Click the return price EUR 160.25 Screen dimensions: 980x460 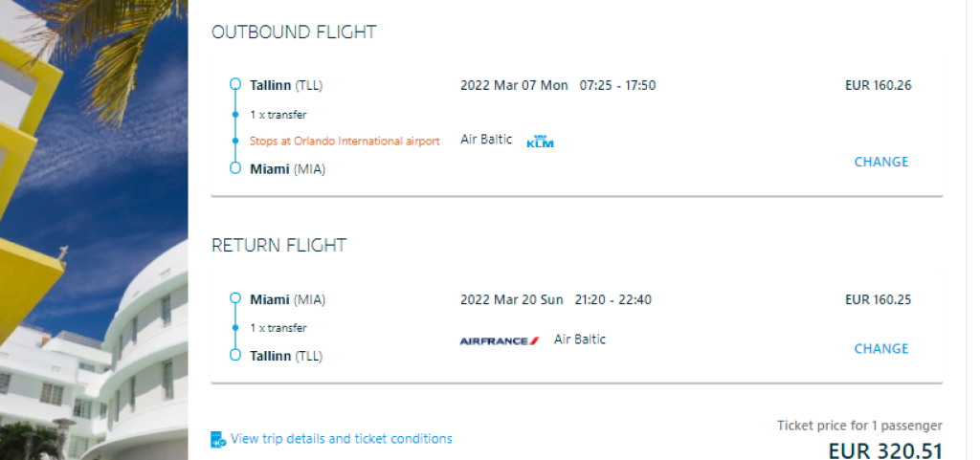pos(878,299)
